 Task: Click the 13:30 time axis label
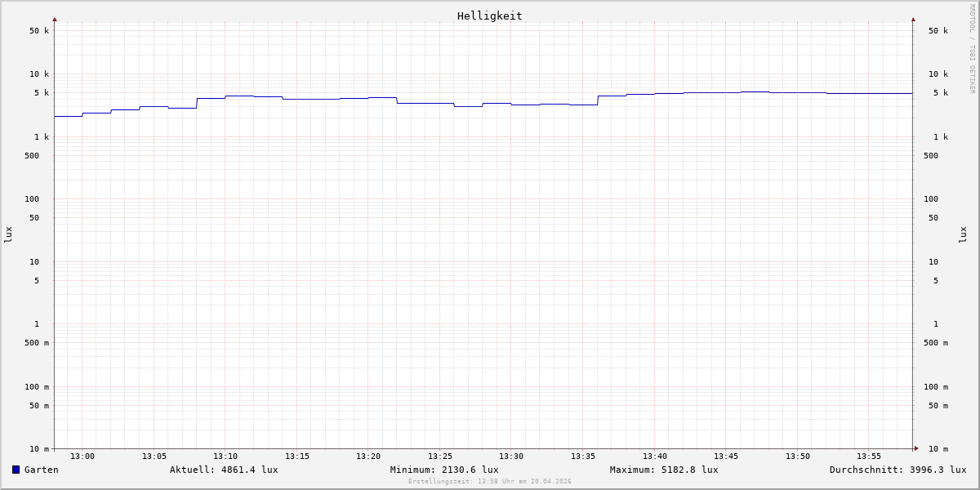(x=511, y=457)
